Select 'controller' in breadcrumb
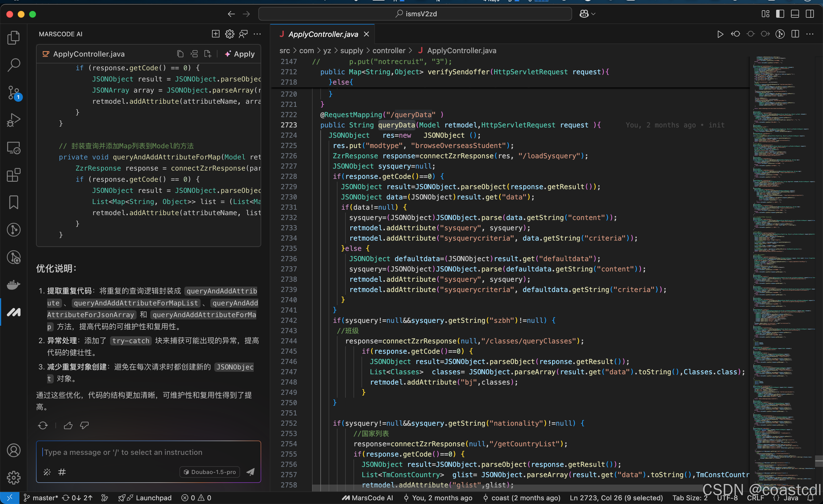 (x=389, y=51)
